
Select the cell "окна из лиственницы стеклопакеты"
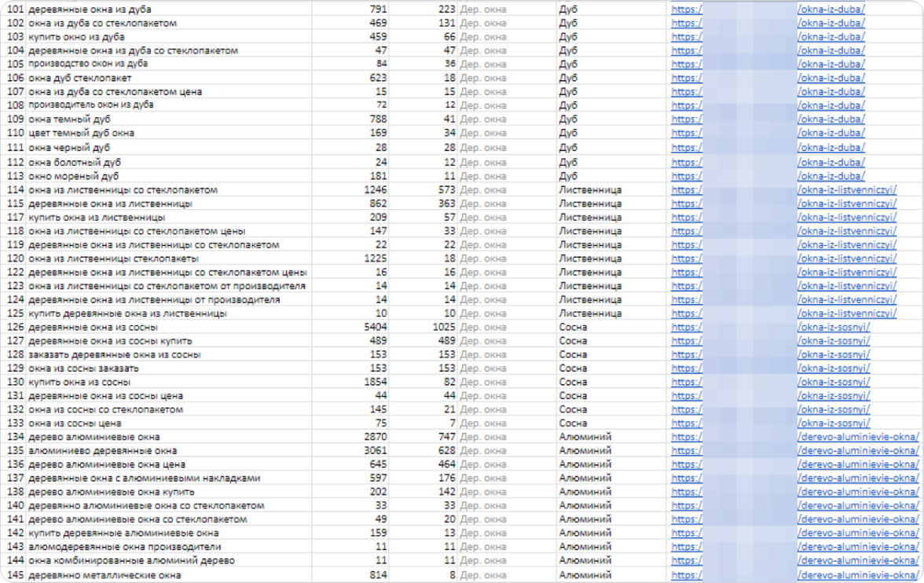click(x=114, y=258)
